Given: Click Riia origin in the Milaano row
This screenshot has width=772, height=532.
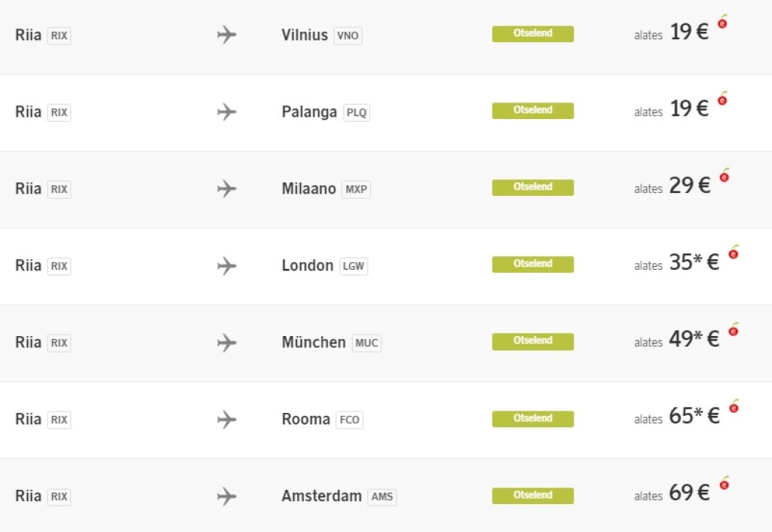Looking at the screenshot, I should [28, 189].
